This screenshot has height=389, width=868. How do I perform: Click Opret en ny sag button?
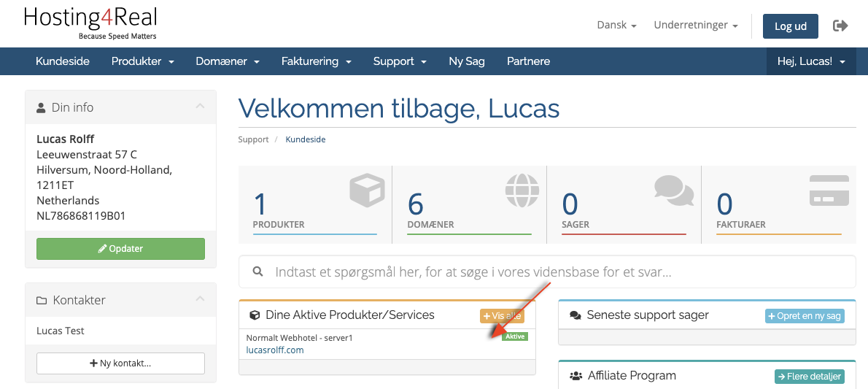tap(805, 316)
